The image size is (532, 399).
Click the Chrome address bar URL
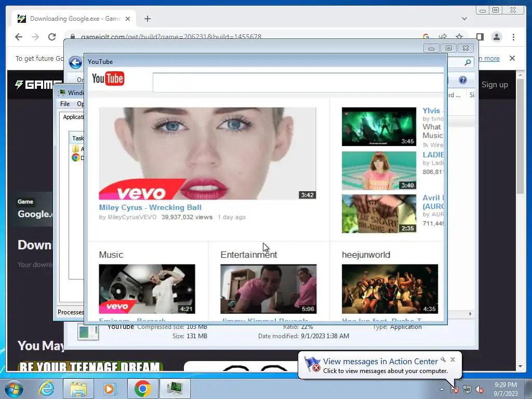[x=171, y=37]
